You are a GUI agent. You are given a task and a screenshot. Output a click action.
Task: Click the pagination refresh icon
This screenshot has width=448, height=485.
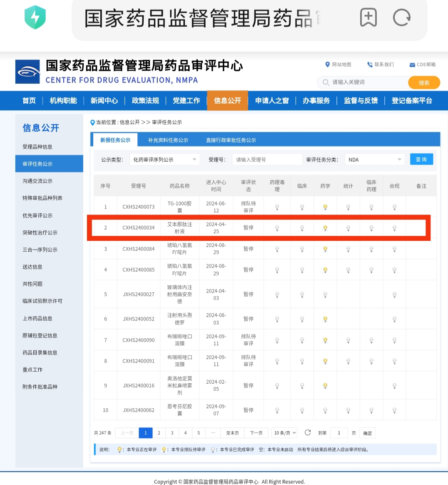308,432
